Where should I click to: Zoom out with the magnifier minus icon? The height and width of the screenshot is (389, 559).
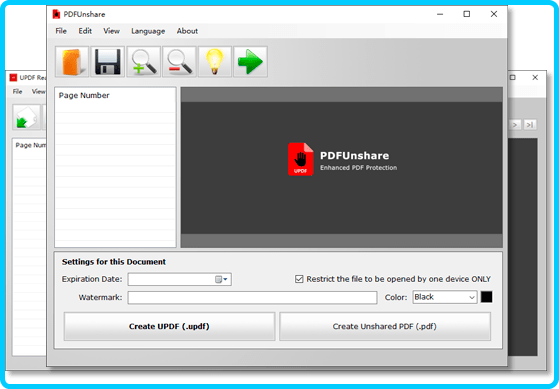pos(179,62)
